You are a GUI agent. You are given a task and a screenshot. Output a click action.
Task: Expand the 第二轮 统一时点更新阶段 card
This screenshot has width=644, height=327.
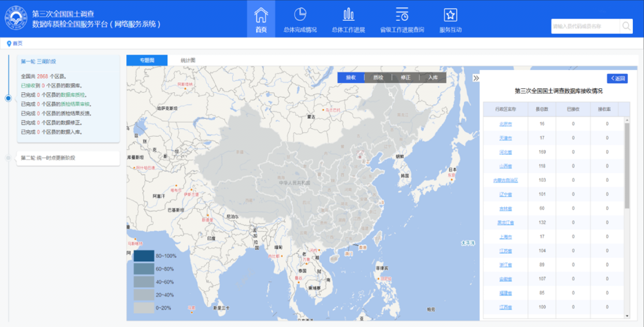pos(68,158)
